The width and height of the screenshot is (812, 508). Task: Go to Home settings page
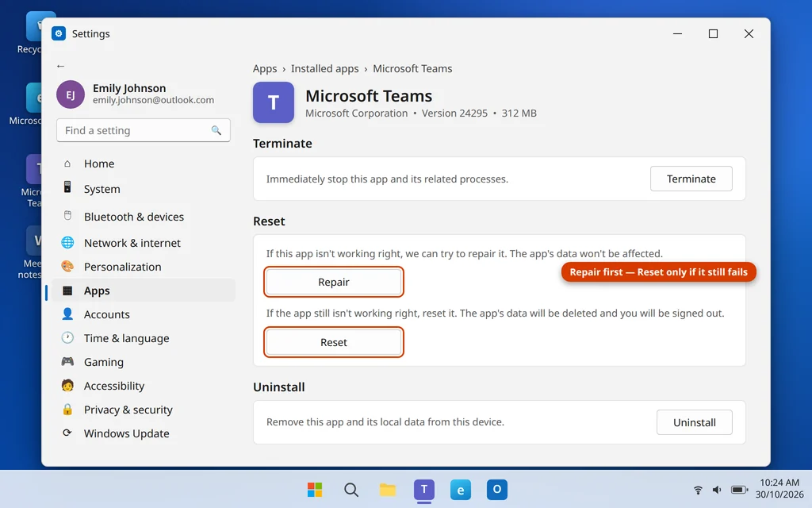point(143,164)
